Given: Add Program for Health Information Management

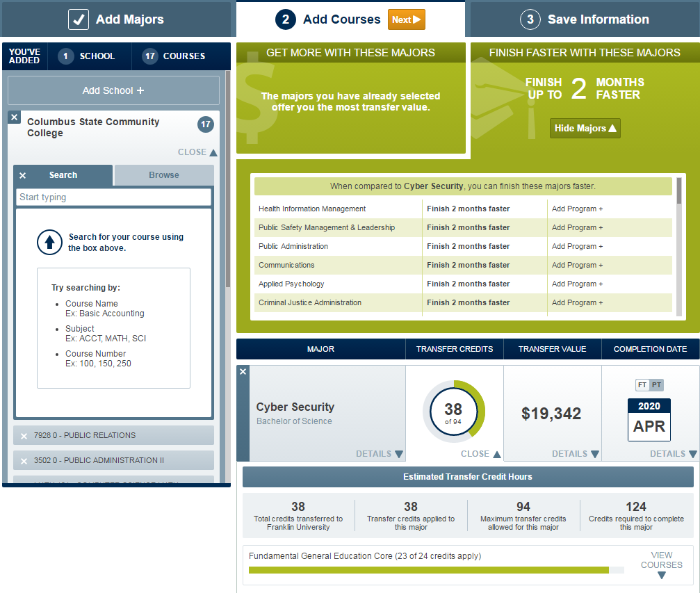Looking at the screenshot, I should [577, 209].
